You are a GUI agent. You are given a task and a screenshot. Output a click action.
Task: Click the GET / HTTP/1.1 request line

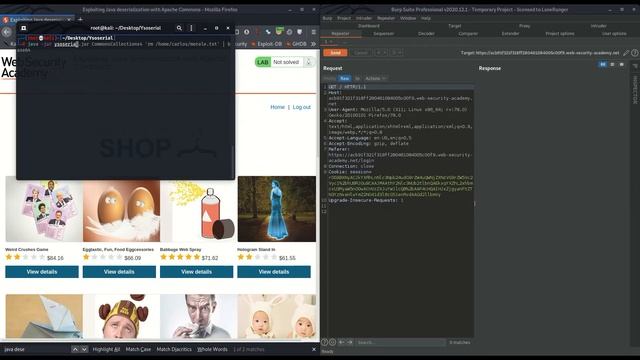point(347,87)
